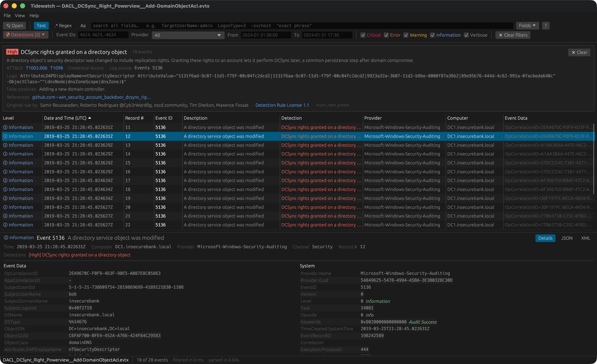Click the event table vertical scrollbar
597x364 pixels.
(x=594, y=159)
